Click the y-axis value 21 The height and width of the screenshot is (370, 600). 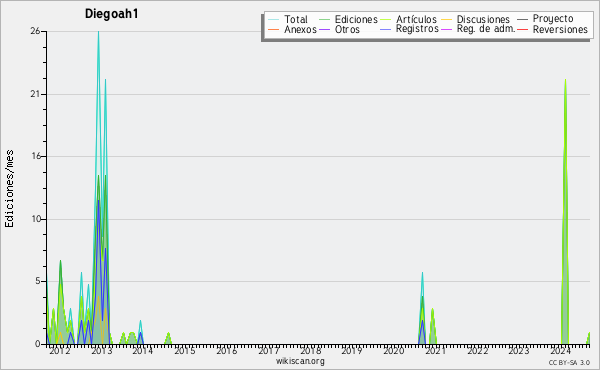tap(35, 94)
